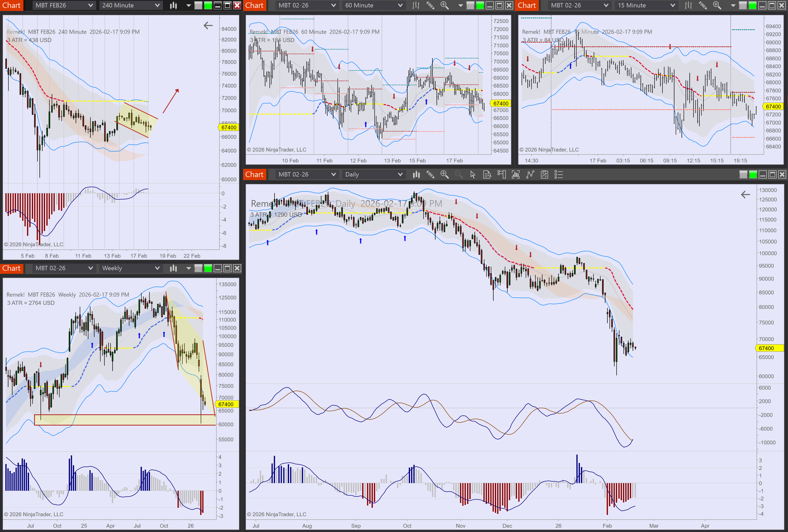Click back arrow on 240 Minute chart
Viewport: 788px width, 532px height.
pyautogui.click(x=208, y=26)
